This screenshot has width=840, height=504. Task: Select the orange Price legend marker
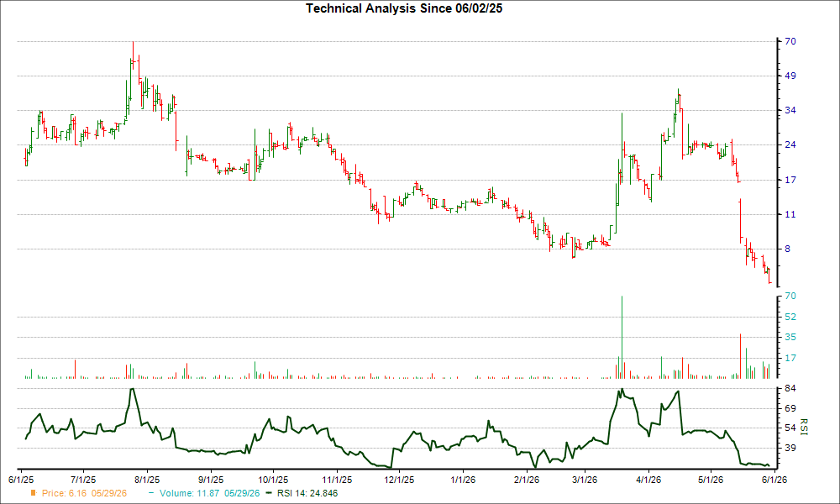pyautogui.click(x=34, y=493)
